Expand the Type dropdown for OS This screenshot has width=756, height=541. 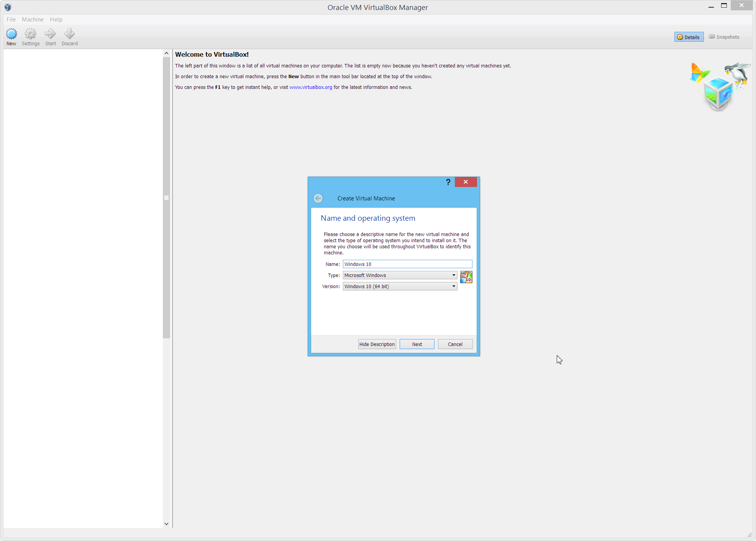click(x=454, y=275)
